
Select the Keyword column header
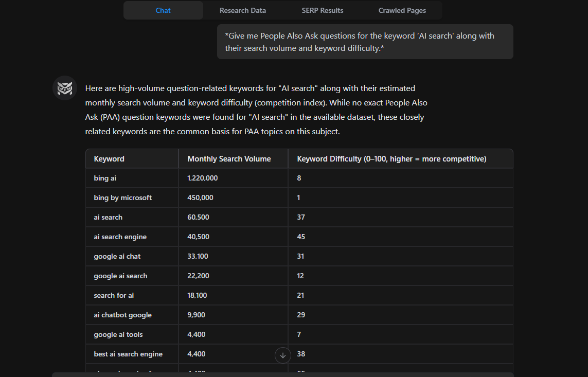(109, 158)
